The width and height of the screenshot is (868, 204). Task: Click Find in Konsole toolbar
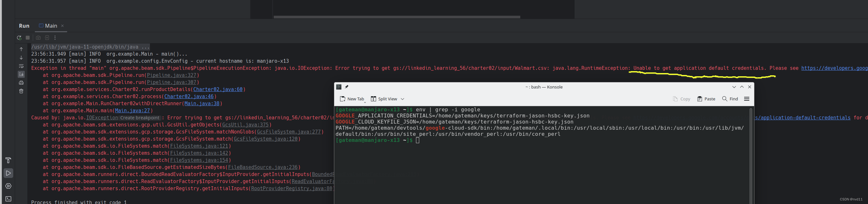(x=730, y=99)
